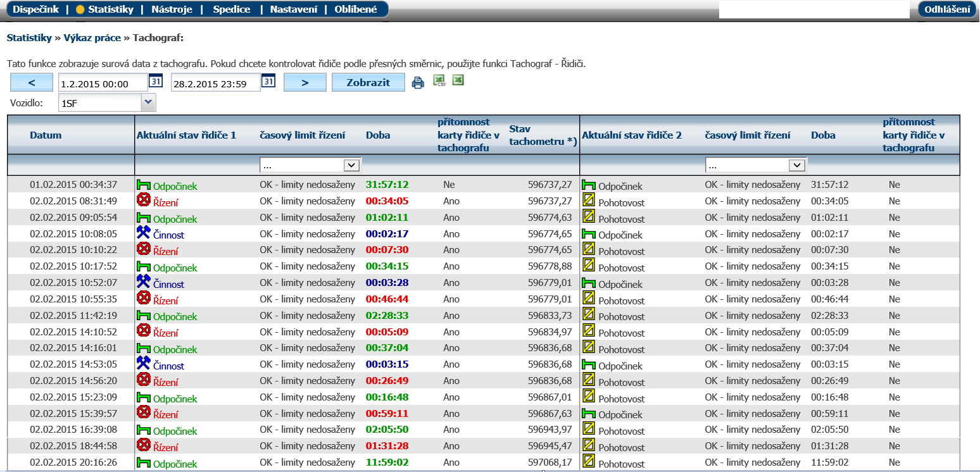The image size is (980, 472).
Task: Select the green duration 11:59:02
Action: [x=387, y=463]
